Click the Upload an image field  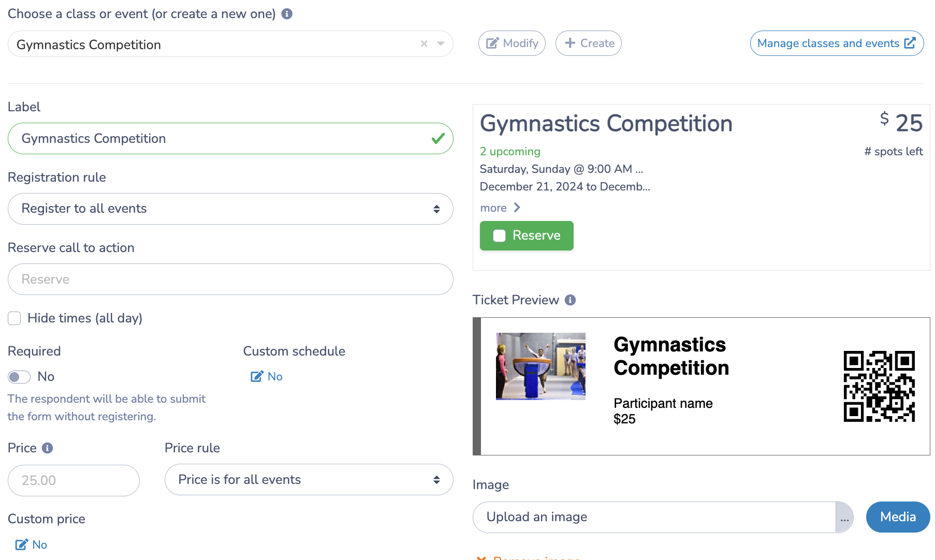point(654,517)
